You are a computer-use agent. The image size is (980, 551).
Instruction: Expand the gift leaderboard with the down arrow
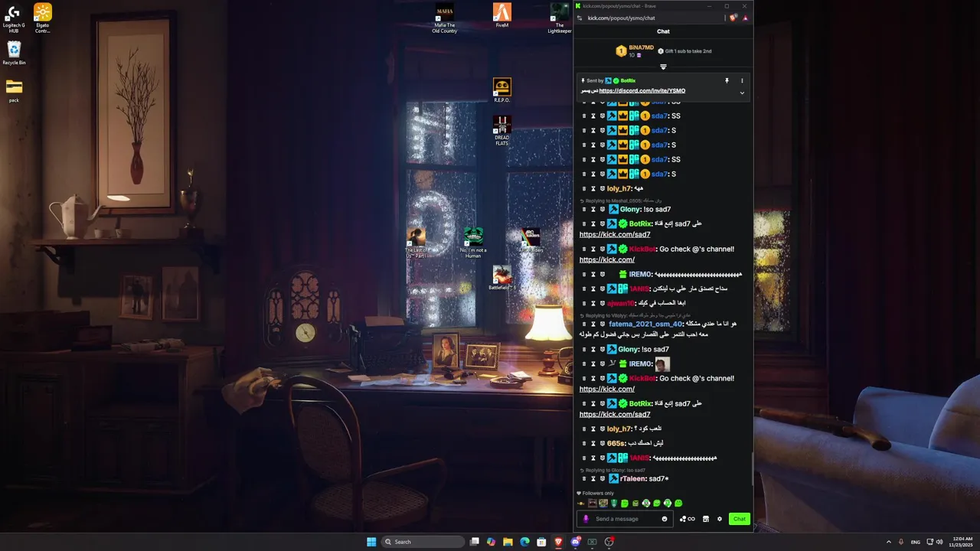(x=663, y=67)
